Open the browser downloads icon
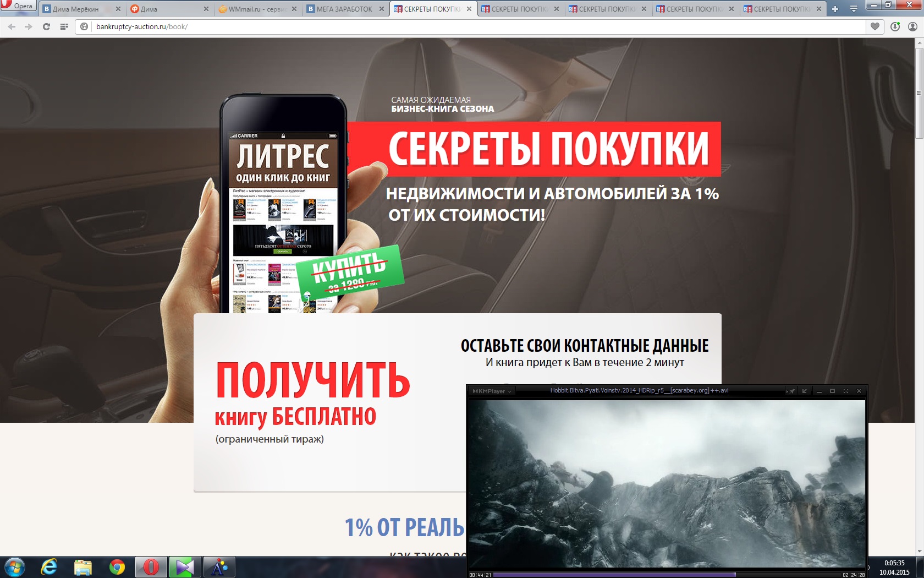This screenshot has width=924, height=578. tap(895, 26)
